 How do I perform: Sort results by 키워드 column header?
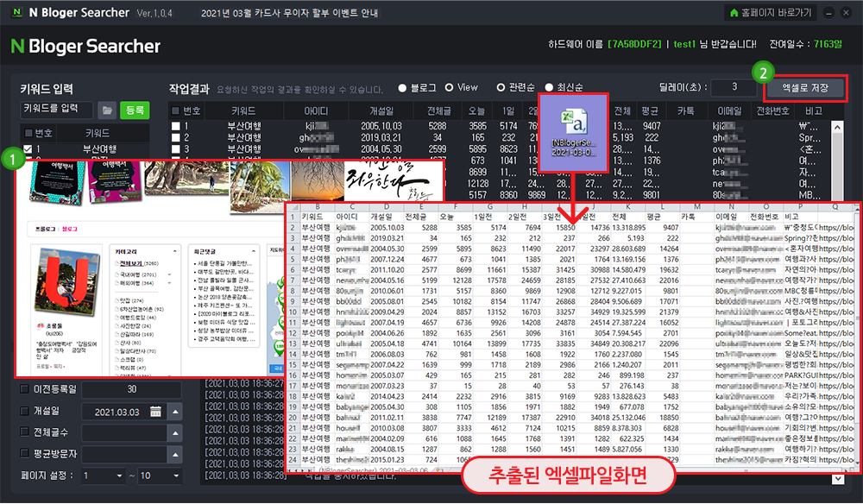coord(243,110)
